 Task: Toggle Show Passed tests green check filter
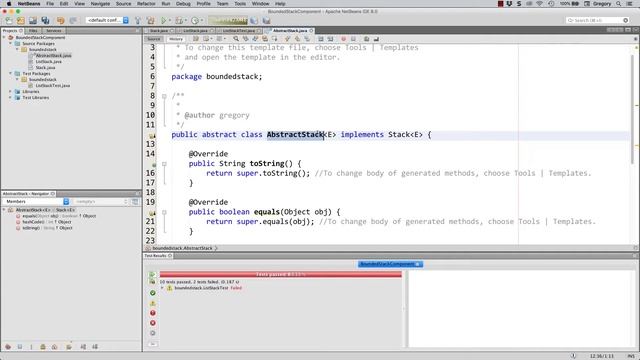[153, 293]
